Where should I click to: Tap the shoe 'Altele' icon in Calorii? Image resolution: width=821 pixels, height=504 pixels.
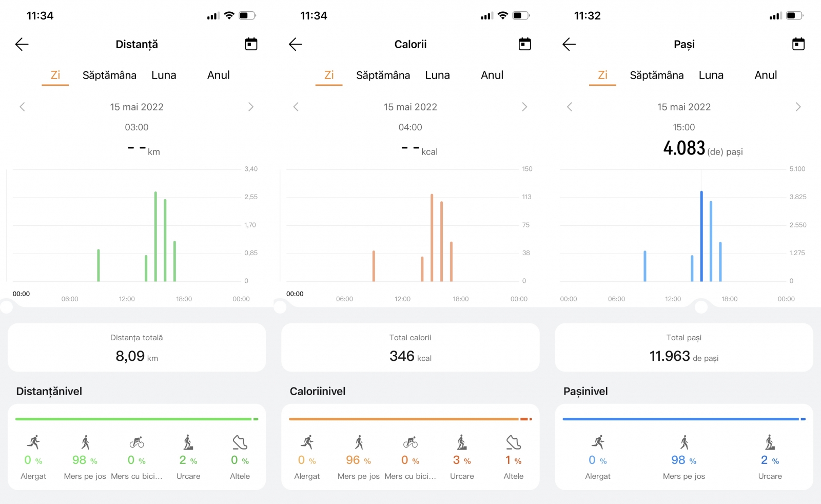513,442
